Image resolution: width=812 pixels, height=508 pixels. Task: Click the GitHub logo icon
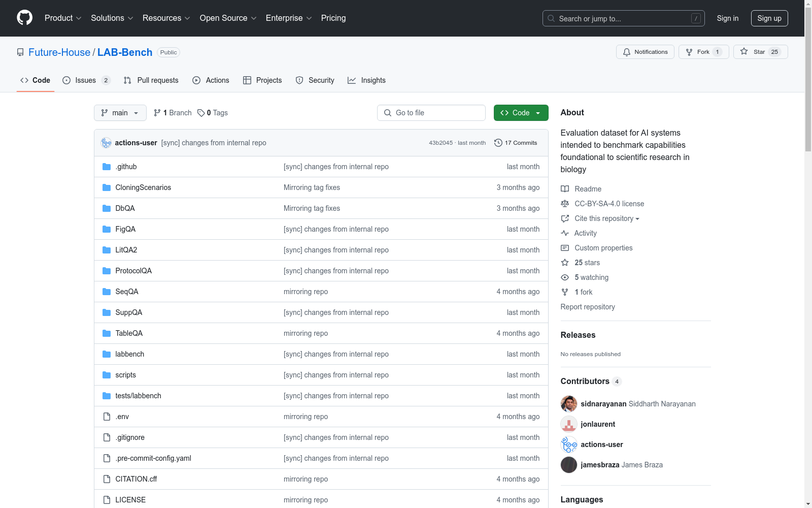pos(24,18)
